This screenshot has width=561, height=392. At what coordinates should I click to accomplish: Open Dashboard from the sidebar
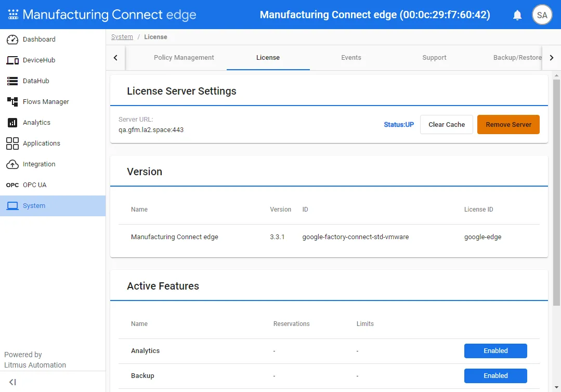pyautogui.click(x=53, y=40)
